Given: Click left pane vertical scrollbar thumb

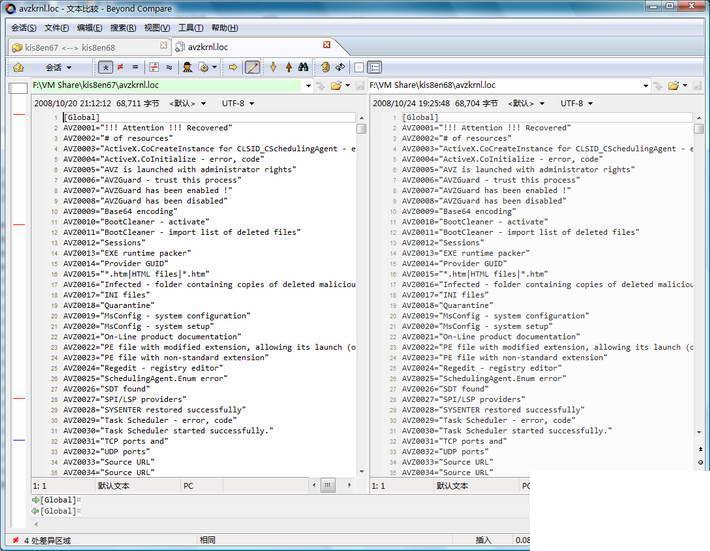Looking at the screenshot, I should click(361, 129).
